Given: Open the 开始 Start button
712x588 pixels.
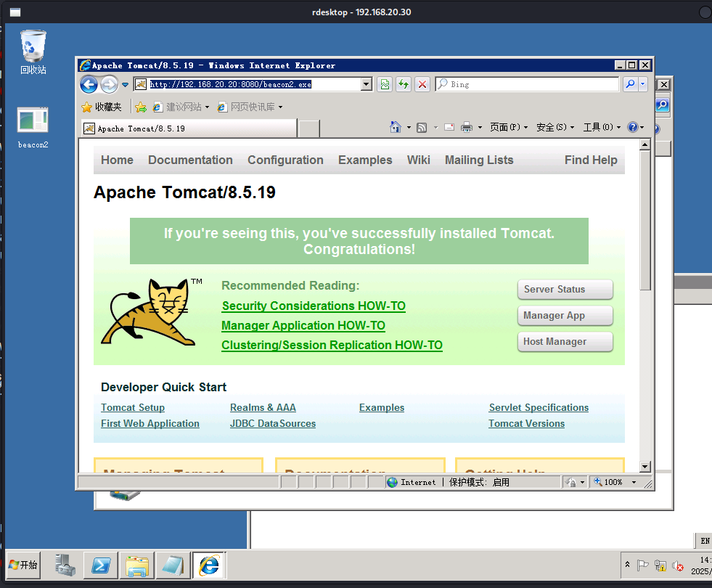Looking at the screenshot, I should point(23,565).
